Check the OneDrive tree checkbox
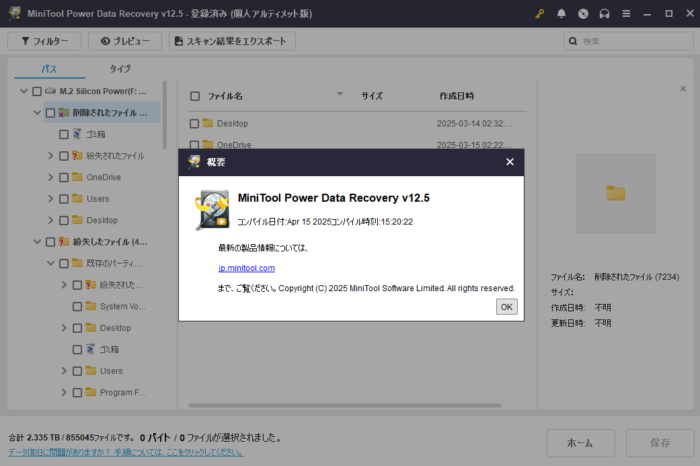 64,177
